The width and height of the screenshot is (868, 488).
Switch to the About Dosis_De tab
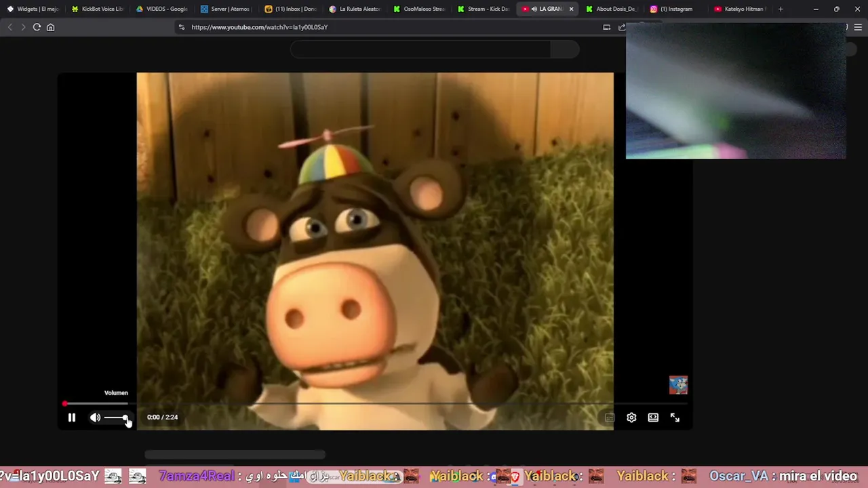click(x=612, y=9)
